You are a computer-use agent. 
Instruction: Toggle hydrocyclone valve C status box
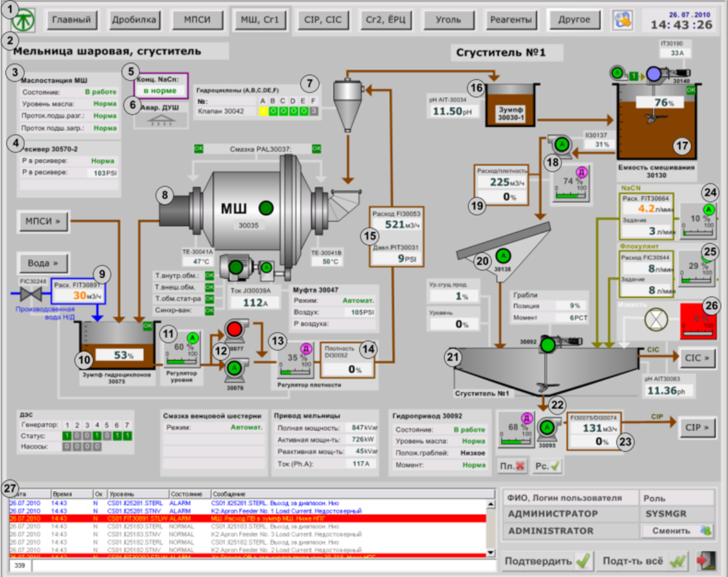283,111
